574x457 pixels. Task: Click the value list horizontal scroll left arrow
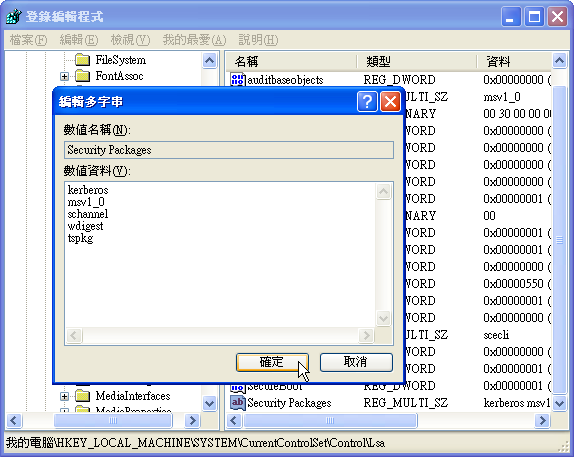[x=234, y=420]
